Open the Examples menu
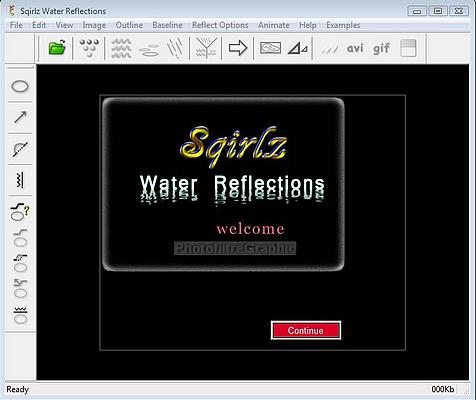The width and height of the screenshot is (476, 400). [343, 25]
